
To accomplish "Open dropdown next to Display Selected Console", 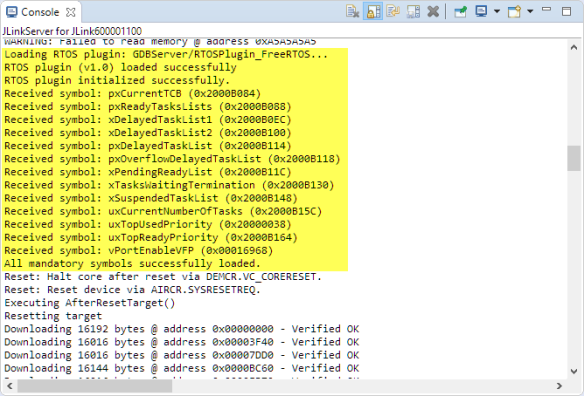I will (497, 11).
